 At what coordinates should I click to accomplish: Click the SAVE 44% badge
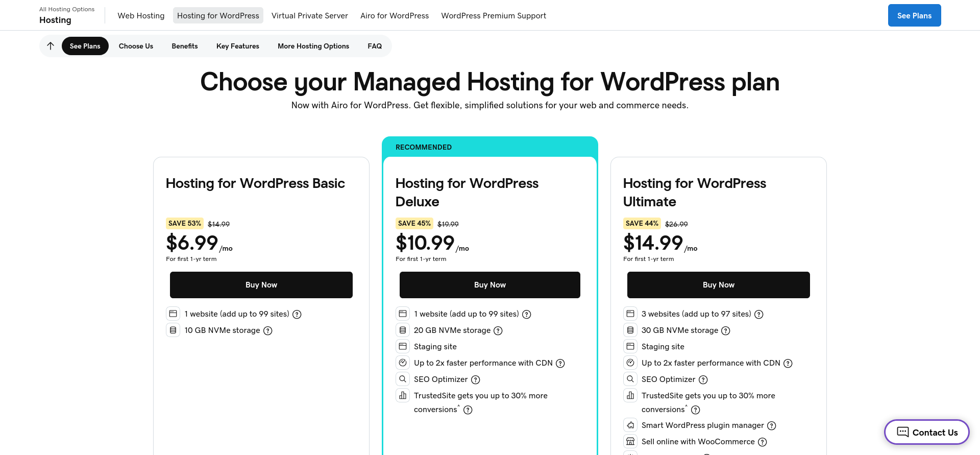click(642, 224)
